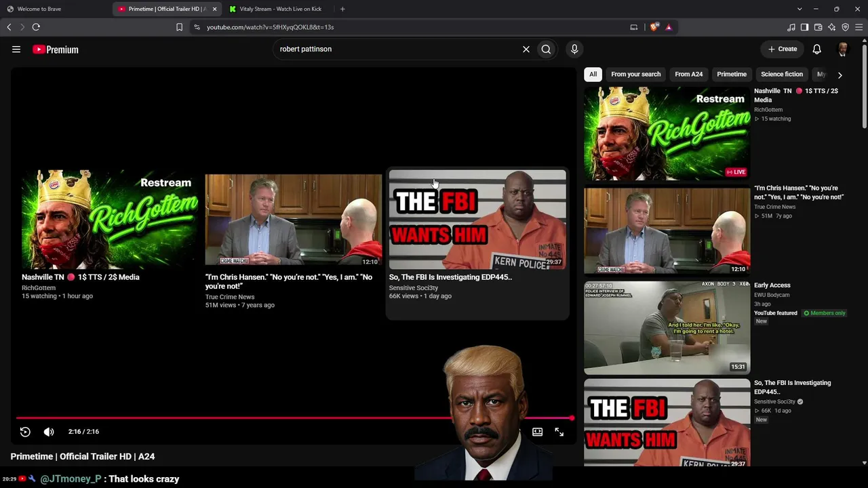Toggle the browser sidebar panel
Viewport: 868px width, 488px height.
coord(804,27)
